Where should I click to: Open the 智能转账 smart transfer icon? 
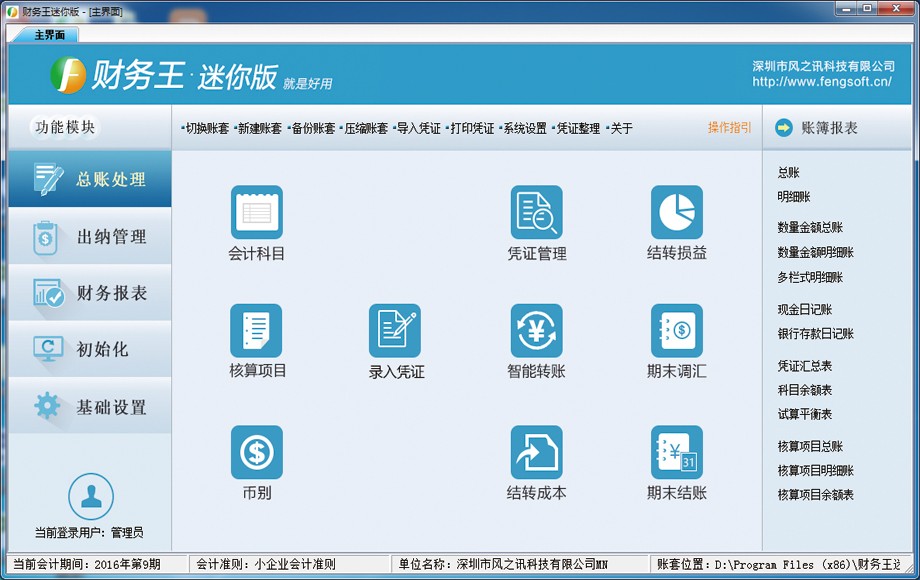click(x=536, y=340)
